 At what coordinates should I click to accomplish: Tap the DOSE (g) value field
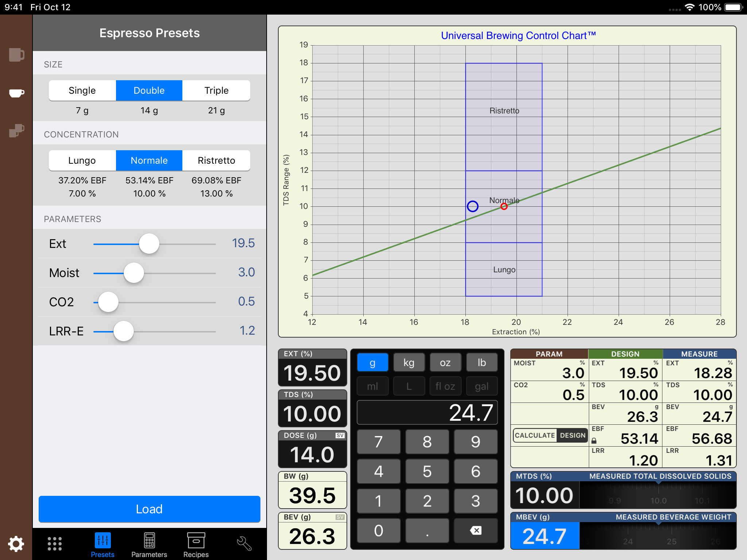[x=312, y=454]
